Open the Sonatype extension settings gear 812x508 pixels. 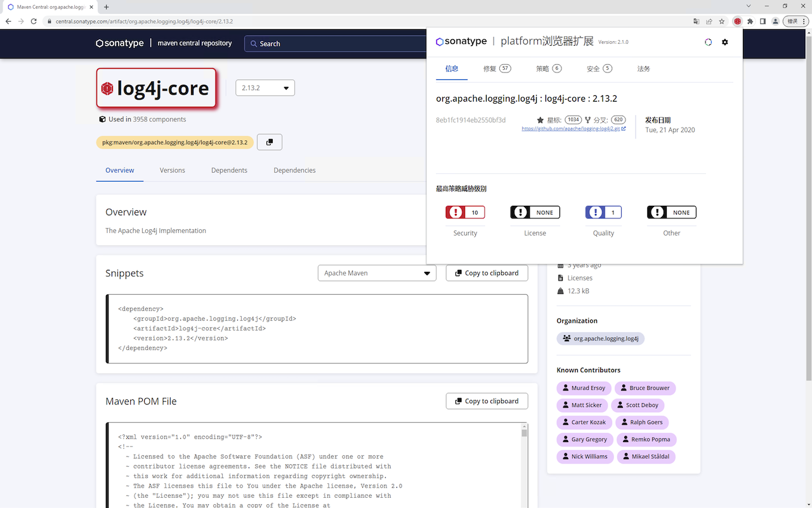(725, 42)
